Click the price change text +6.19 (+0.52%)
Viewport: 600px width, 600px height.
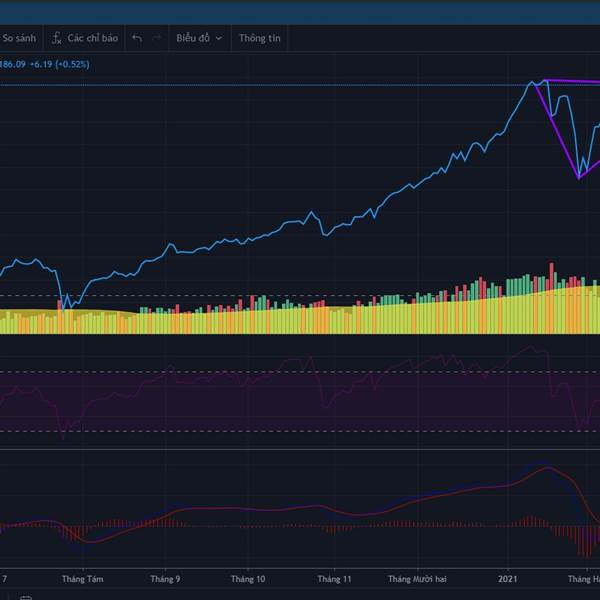point(61,65)
